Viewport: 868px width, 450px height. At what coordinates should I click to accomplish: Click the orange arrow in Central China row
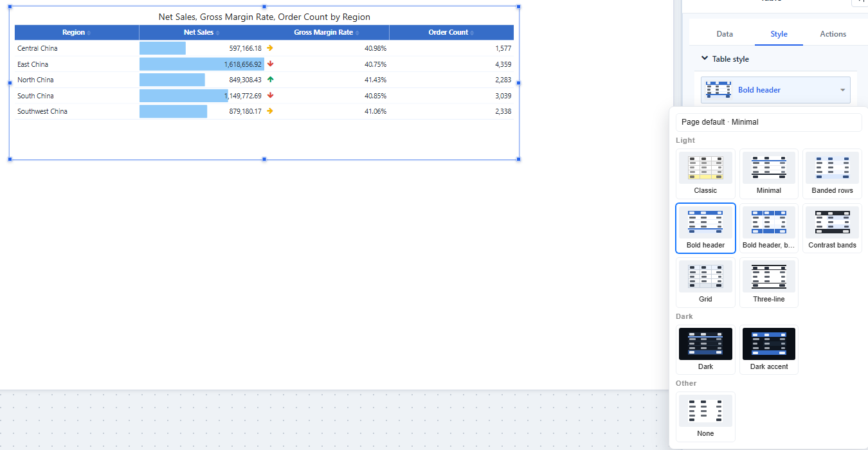(270, 48)
